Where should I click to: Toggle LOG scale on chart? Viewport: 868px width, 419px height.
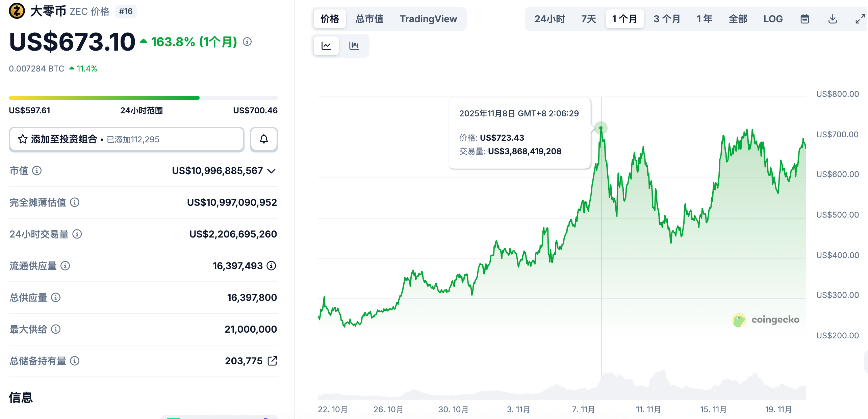click(773, 19)
